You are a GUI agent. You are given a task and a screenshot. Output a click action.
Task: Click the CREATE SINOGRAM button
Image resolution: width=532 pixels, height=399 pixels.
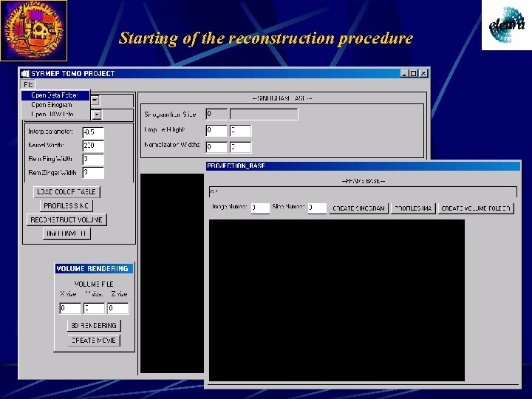click(x=358, y=208)
